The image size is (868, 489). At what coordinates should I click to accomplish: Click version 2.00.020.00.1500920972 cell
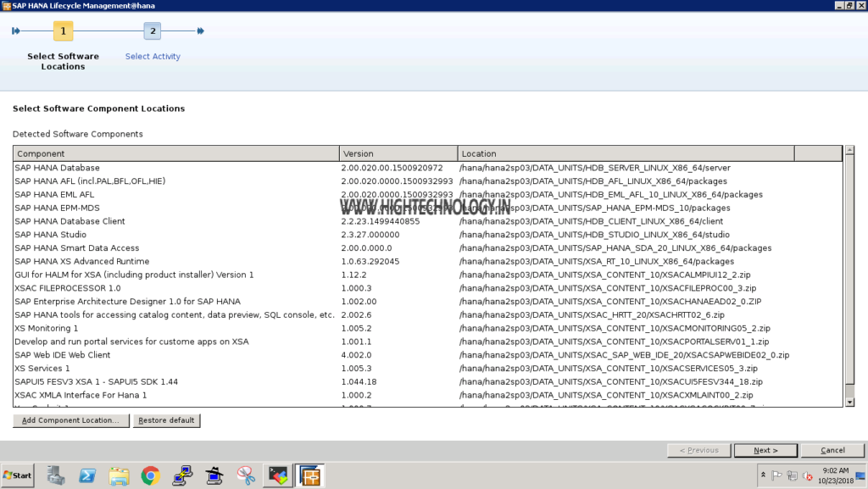pyautogui.click(x=392, y=168)
